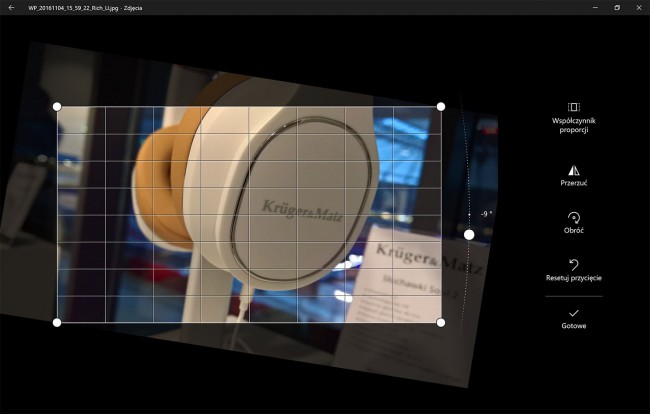Viewport: 650px width, 414px height.
Task: Restore down the Zdjęcia window
Action: pos(617,7)
